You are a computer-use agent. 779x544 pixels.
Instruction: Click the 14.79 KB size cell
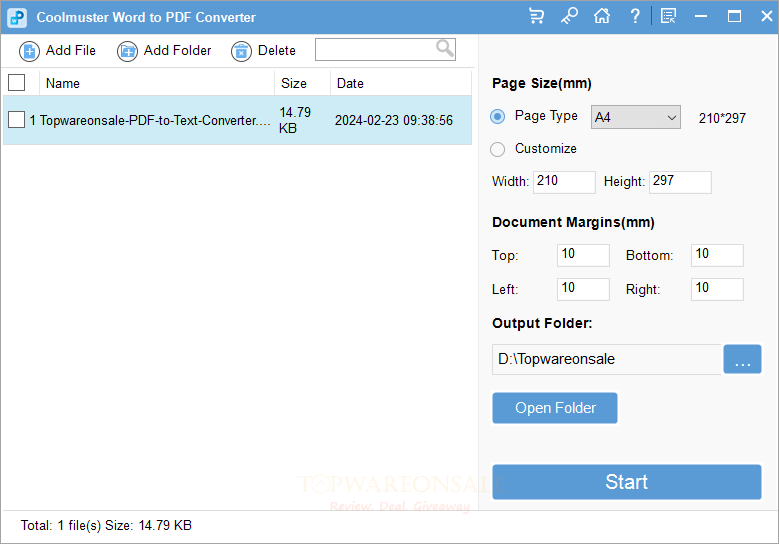(295, 120)
